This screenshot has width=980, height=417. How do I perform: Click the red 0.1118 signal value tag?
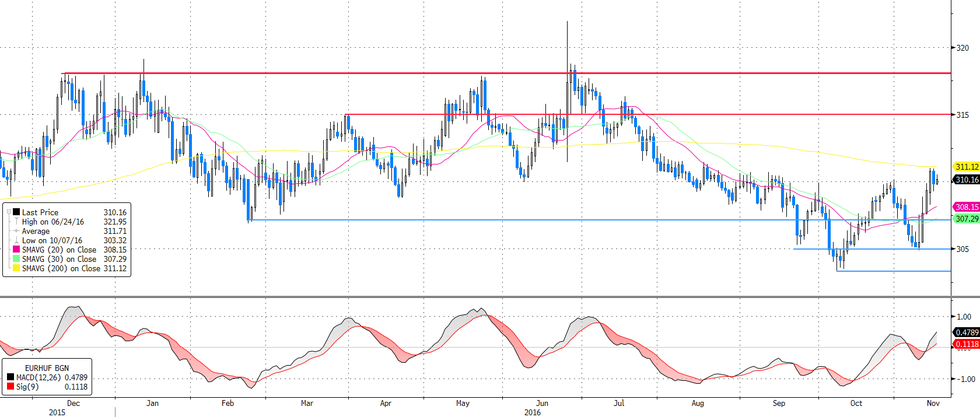[x=967, y=344]
